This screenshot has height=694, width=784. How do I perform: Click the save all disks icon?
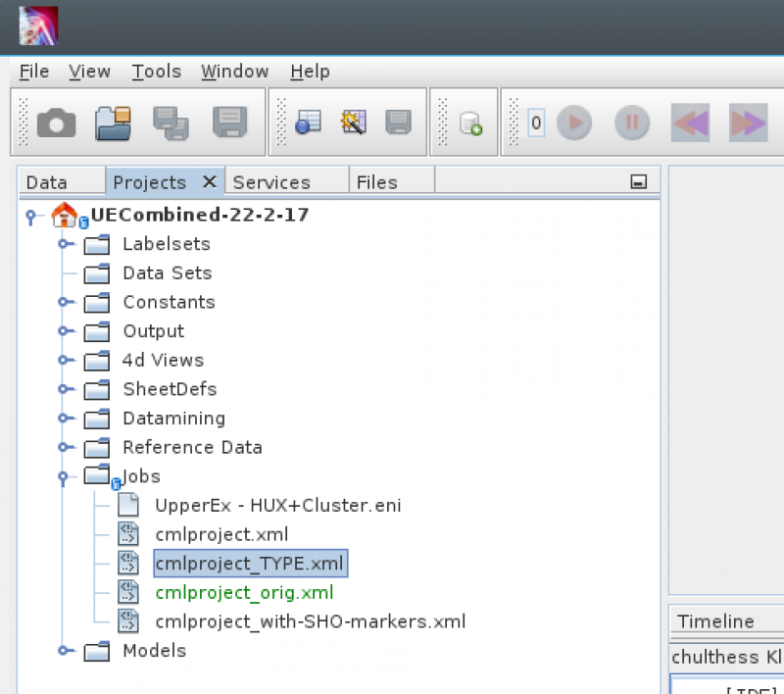(171, 123)
